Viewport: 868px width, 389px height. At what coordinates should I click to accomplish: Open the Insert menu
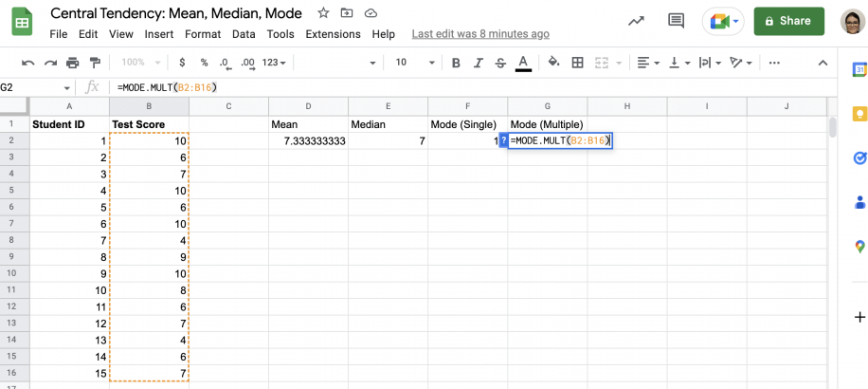159,34
